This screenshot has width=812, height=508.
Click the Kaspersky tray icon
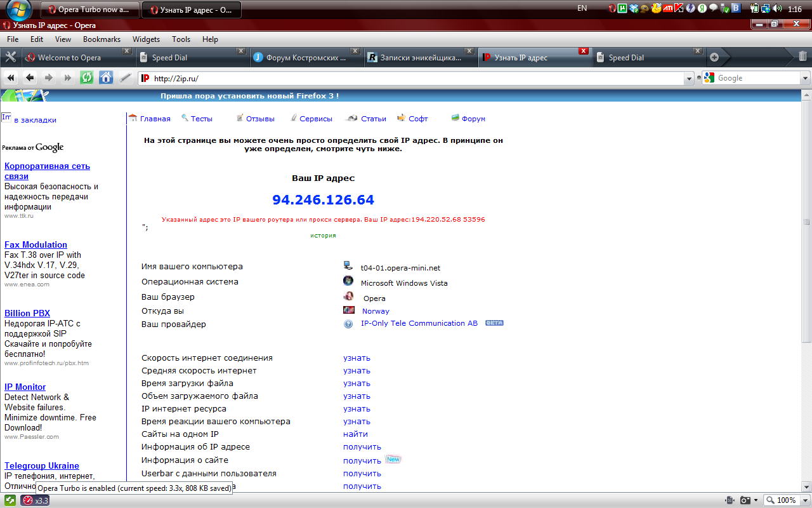[x=679, y=8]
